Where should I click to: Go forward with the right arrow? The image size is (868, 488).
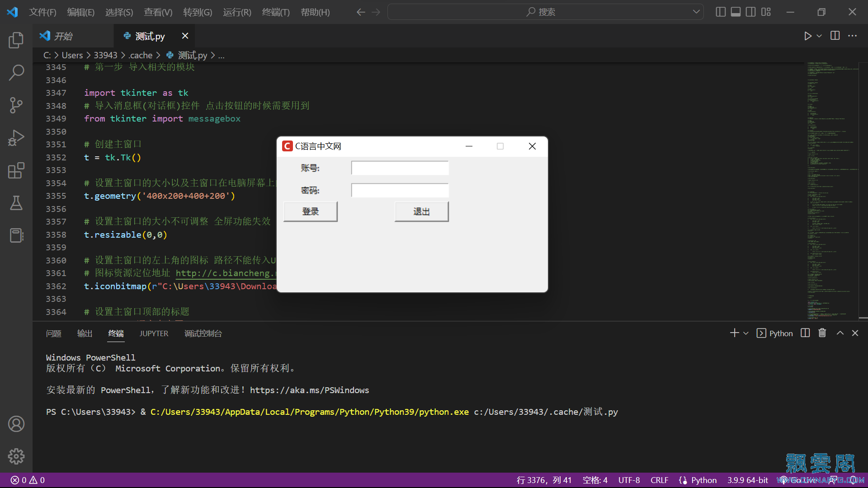pos(376,12)
